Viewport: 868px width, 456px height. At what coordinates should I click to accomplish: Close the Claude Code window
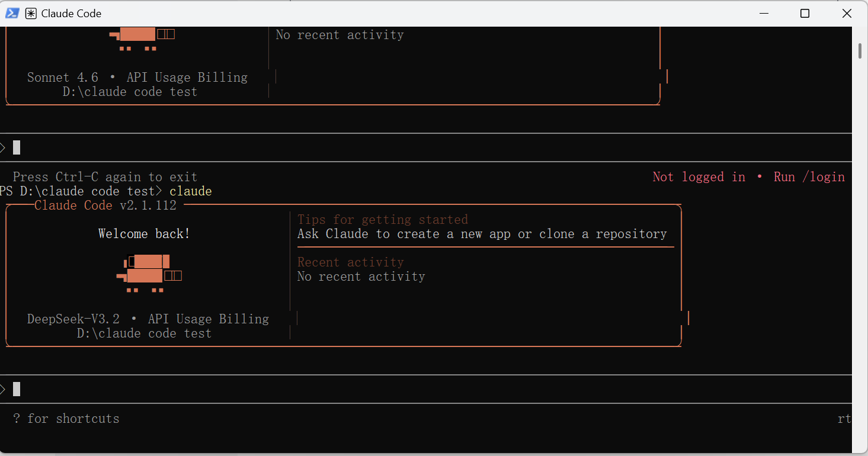(847, 13)
